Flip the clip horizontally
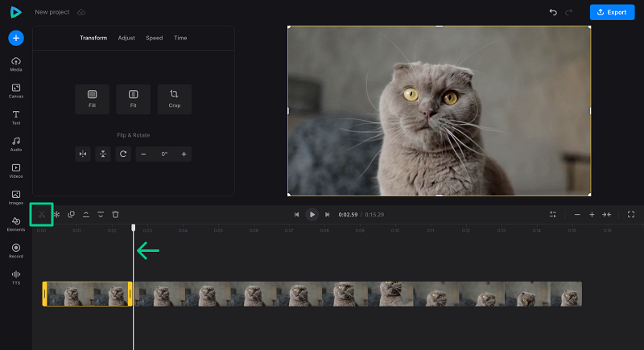Image resolution: width=644 pixels, height=350 pixels. coord(83,154)
